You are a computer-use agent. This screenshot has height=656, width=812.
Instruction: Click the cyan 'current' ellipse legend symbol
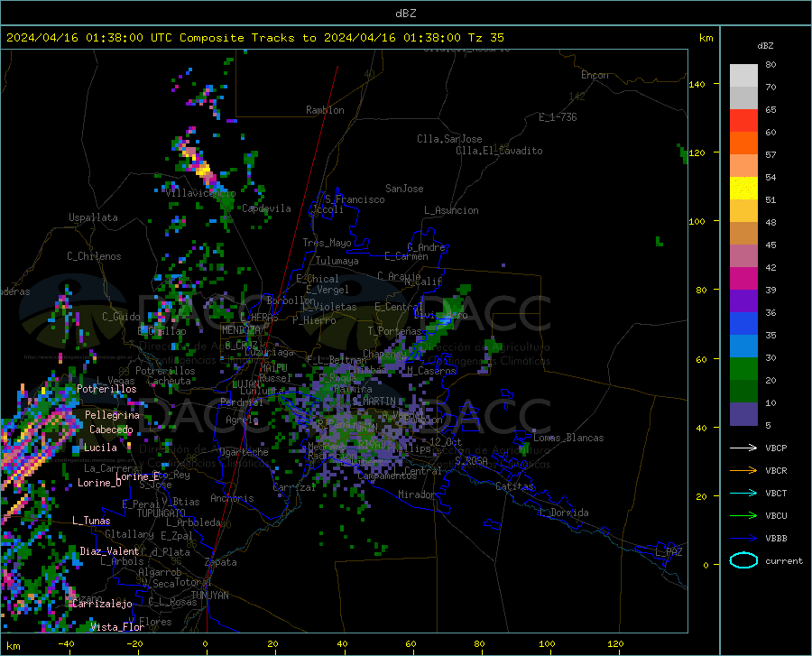tap(743, 560)
